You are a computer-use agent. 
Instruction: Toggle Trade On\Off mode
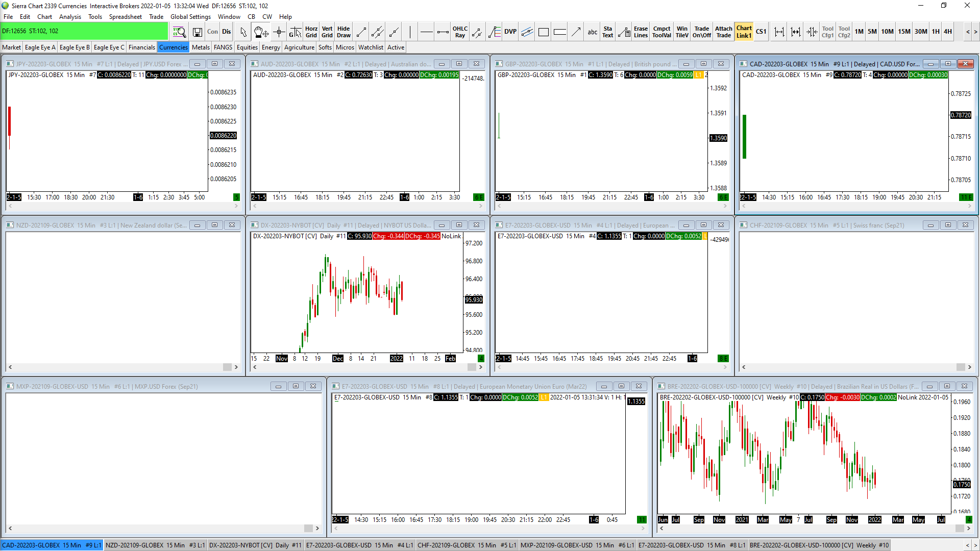coord(701,32)
